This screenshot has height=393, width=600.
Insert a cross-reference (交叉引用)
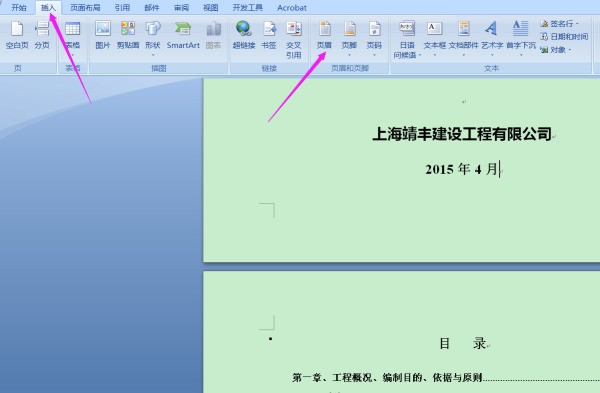(x=293, y=40)
